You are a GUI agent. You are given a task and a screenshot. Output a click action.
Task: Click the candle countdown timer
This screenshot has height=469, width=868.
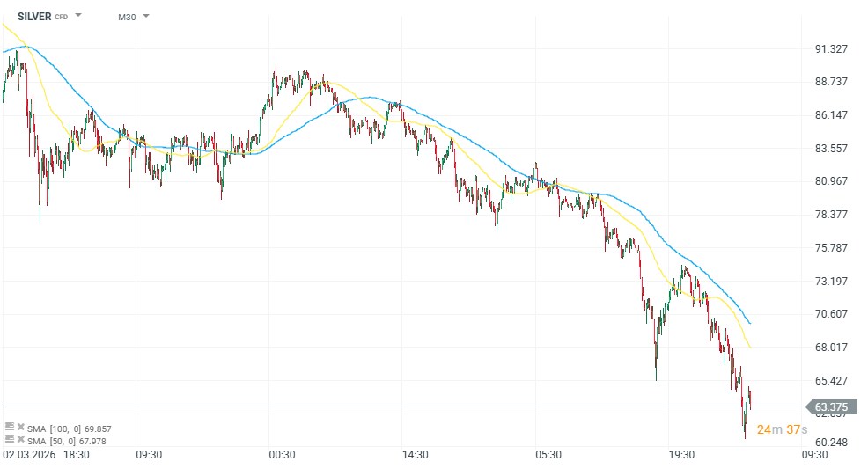point(782,429)
